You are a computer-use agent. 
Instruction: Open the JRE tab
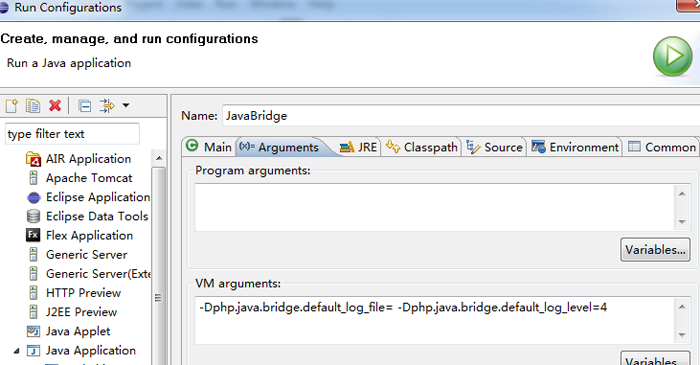coord(358,147)
